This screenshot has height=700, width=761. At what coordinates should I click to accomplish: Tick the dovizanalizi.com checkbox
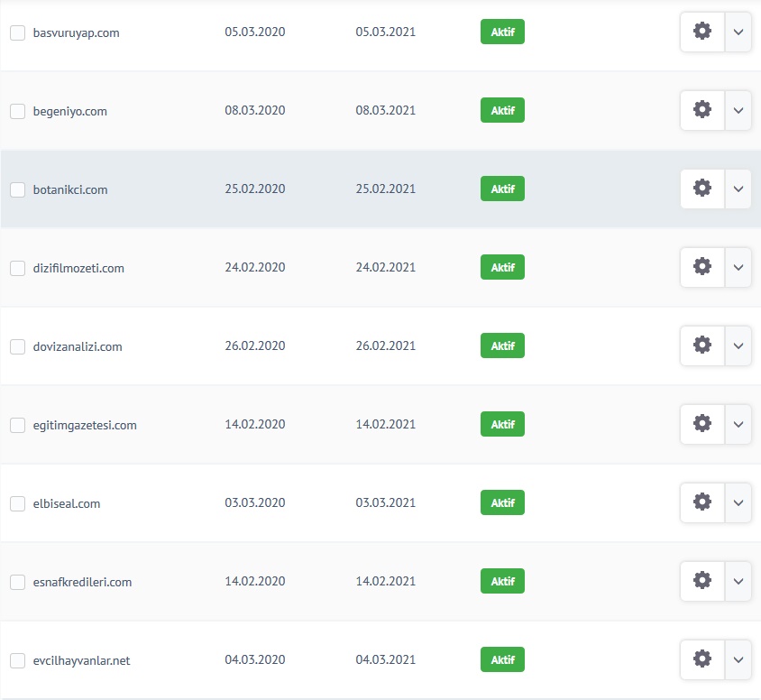(x=17, y=346)
